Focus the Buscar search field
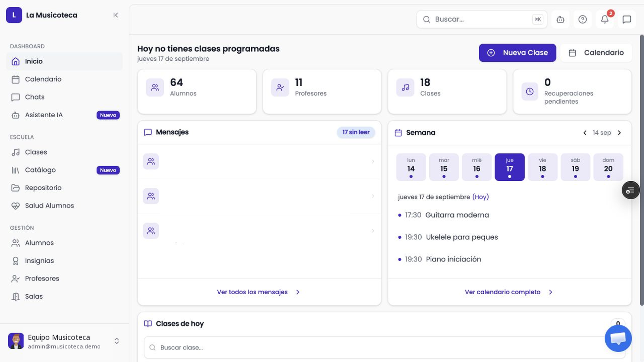This screenshot has height=362, width=644. [x=482, y=19]
